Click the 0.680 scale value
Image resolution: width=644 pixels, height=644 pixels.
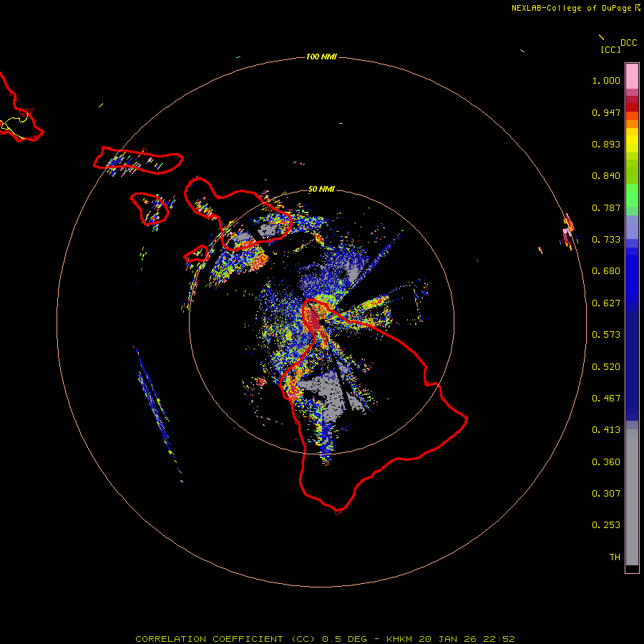coord(606,271)
